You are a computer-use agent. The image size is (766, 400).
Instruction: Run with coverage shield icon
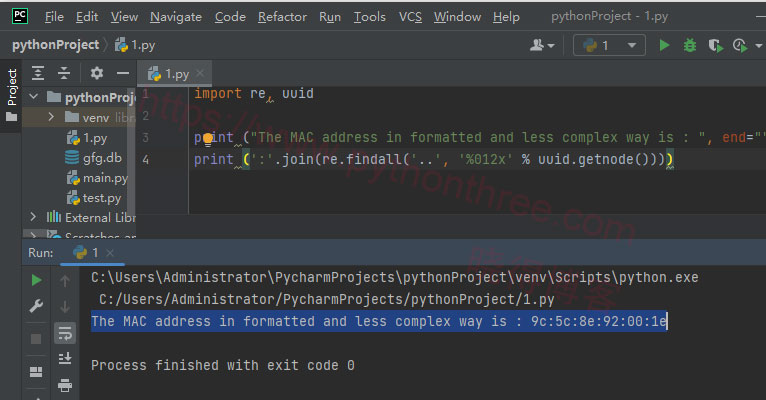pyautogui.click(x=715, y=45)
